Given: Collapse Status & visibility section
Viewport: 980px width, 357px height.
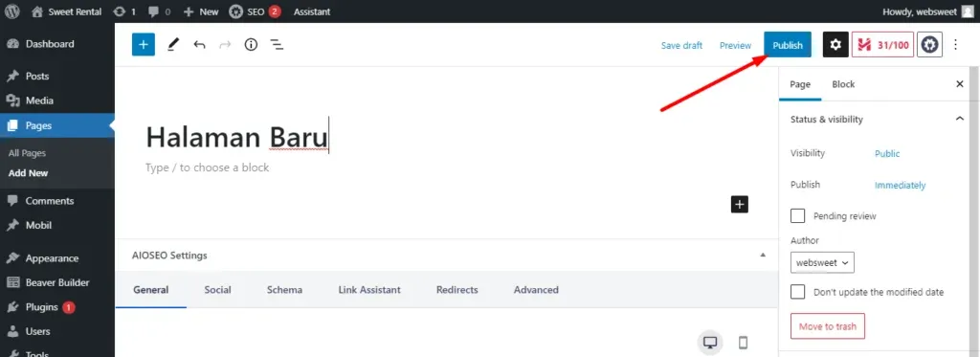Looking at the screenshot, I should (x=960, y=119).
